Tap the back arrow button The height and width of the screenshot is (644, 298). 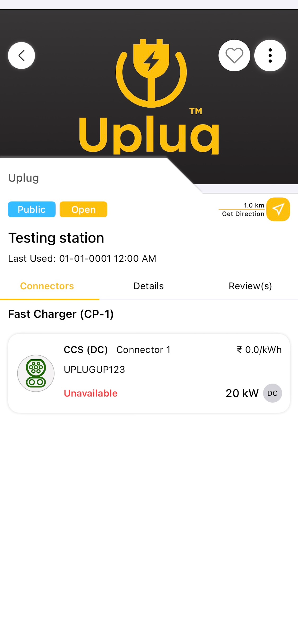[x=22, y=56]
